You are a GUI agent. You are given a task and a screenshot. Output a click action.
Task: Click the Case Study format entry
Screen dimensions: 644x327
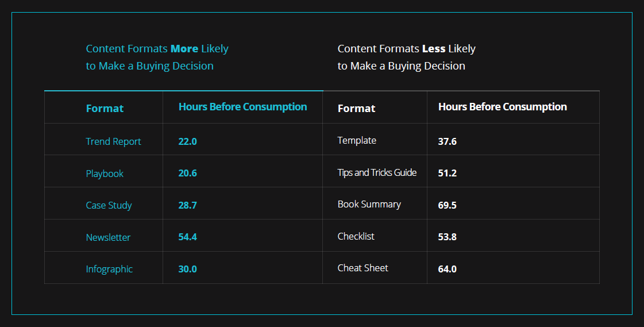[x=109, y=205]
